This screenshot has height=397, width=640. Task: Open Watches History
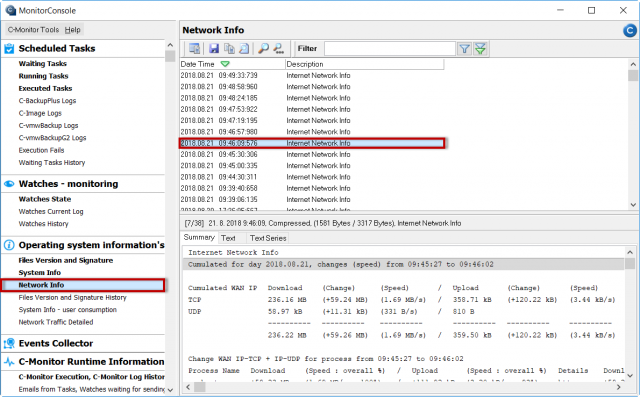pos(43,224)
